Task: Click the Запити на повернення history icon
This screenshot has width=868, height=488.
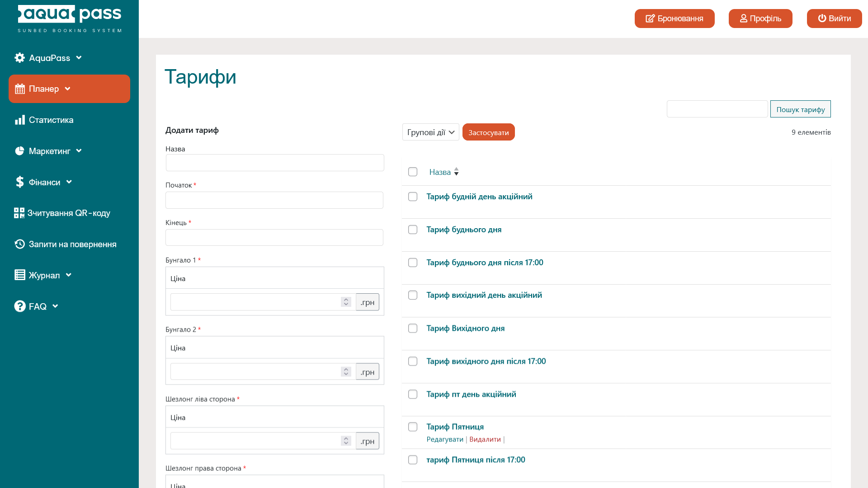Action: tap(19, 244)
